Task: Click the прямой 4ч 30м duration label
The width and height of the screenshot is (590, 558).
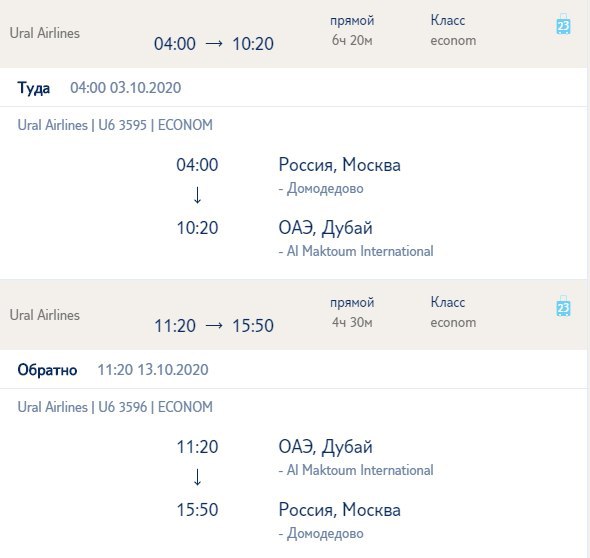Action: (x=352, y=312)
